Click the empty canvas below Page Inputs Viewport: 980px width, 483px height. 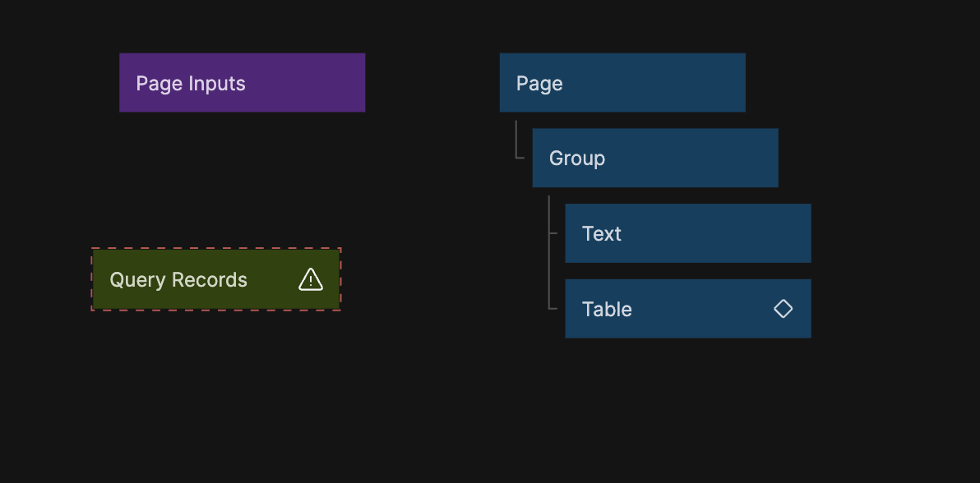pos(243,172)
